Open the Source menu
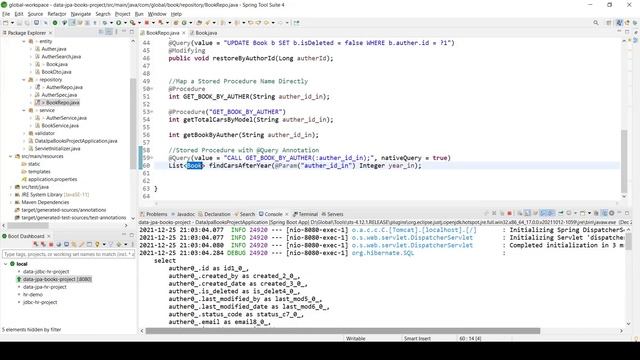This screenshot has height=360, width=640. pos(35,14)
